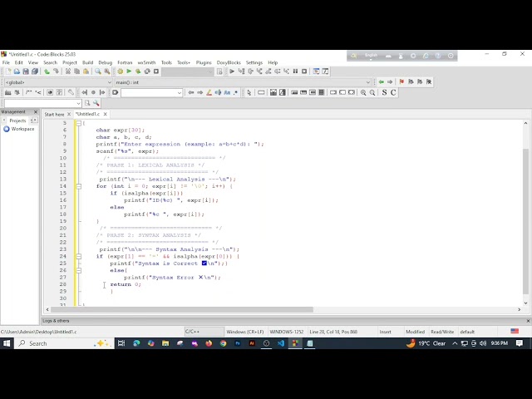Open Firefox from the taskbar
This screenshot has height=399, width=532.
[209, 343]
